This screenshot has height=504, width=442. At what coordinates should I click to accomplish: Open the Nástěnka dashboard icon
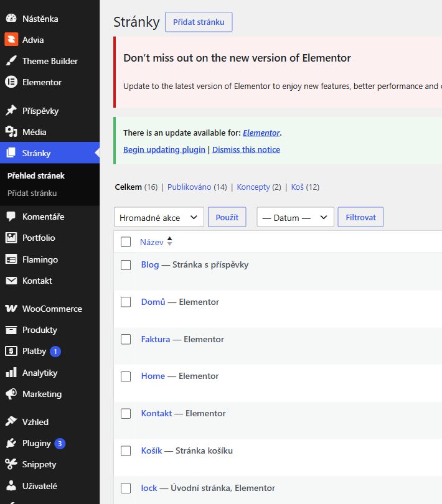11,18
